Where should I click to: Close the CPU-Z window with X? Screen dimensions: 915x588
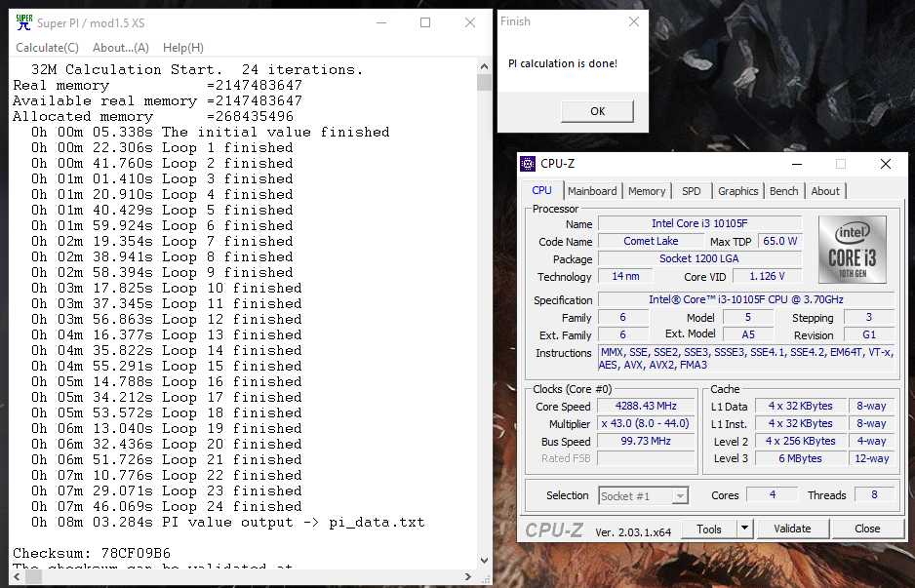click(885, 164)
